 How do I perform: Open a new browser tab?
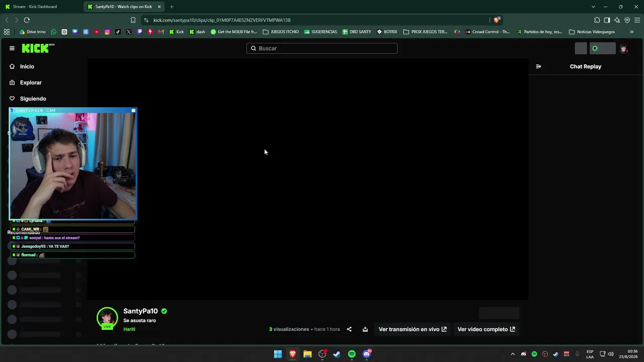tap(172, 7)
